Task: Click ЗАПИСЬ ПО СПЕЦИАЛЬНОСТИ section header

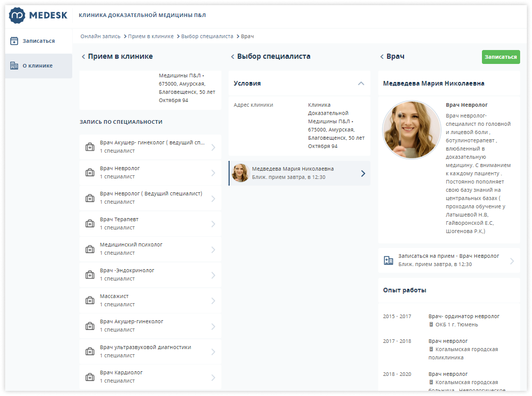Action: tap(121, 122)
